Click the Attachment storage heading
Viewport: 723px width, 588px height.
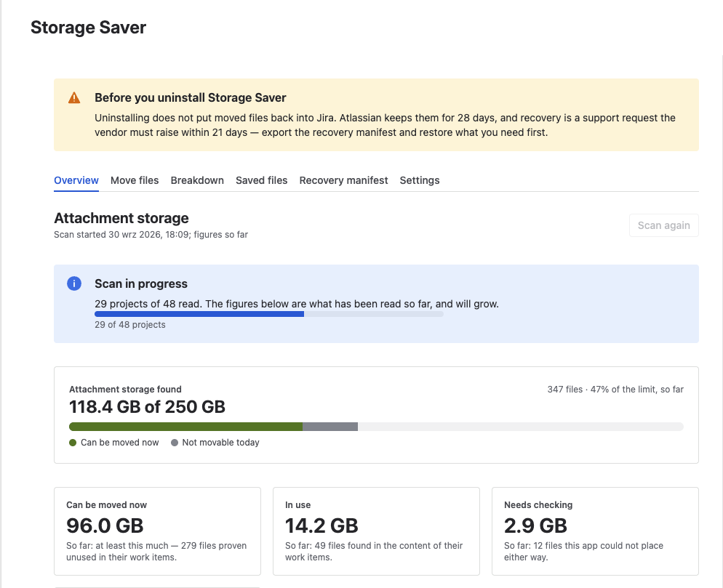click(121, 218)
